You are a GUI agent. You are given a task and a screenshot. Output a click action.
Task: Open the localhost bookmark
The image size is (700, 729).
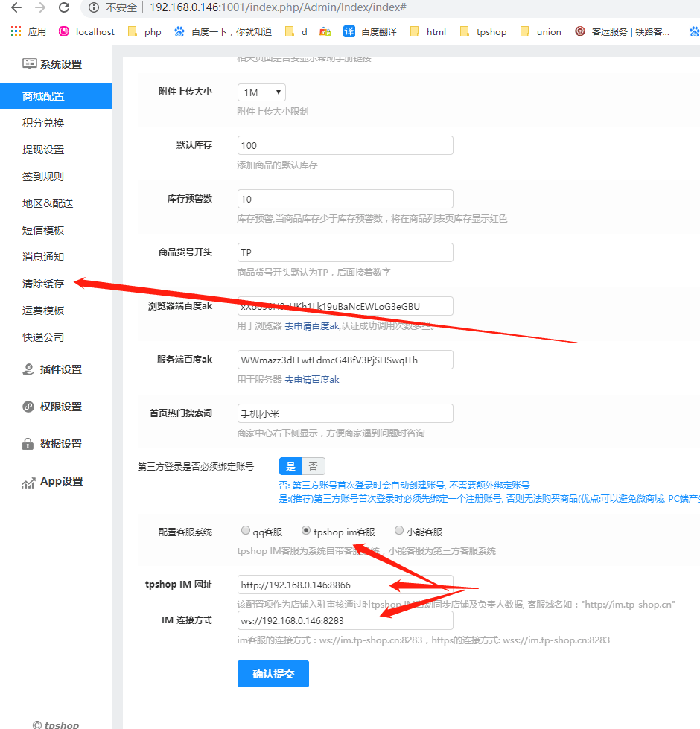(87, 32)
